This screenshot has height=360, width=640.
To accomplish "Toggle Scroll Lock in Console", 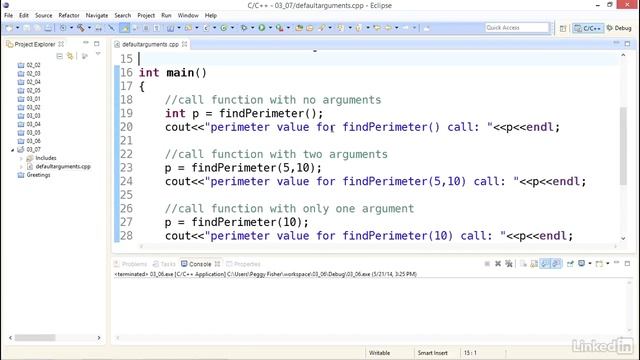I will 534,264.
